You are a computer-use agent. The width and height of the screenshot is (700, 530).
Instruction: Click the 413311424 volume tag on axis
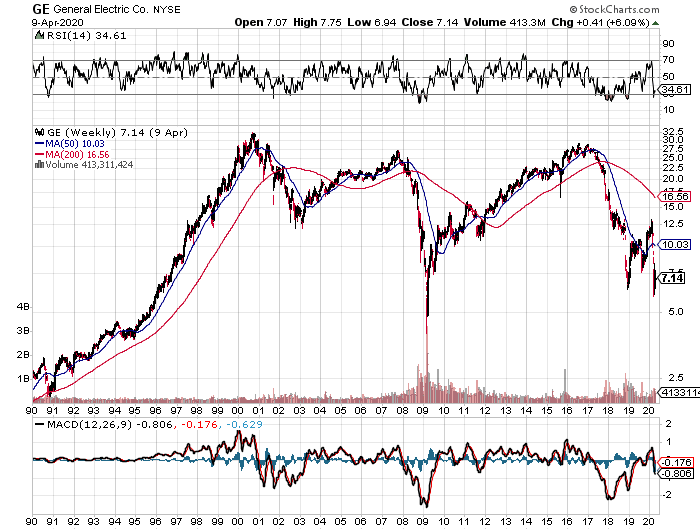tap(680, 392)
